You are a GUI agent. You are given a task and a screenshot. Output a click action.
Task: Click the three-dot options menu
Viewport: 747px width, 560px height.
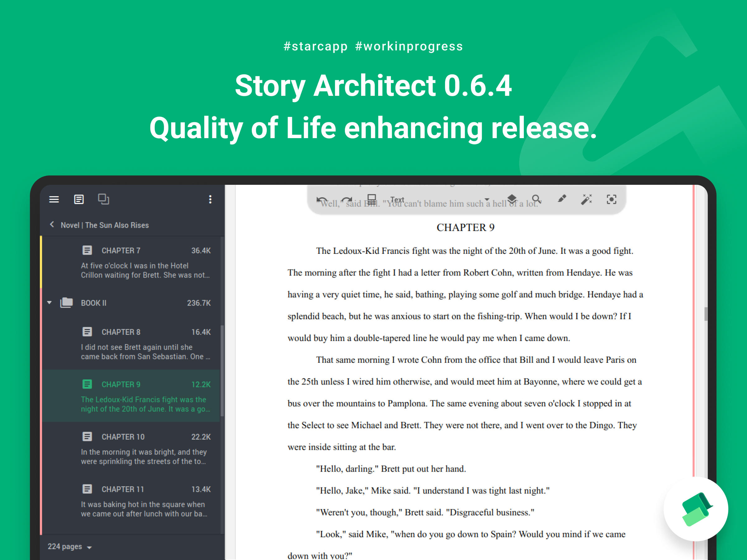210,199
